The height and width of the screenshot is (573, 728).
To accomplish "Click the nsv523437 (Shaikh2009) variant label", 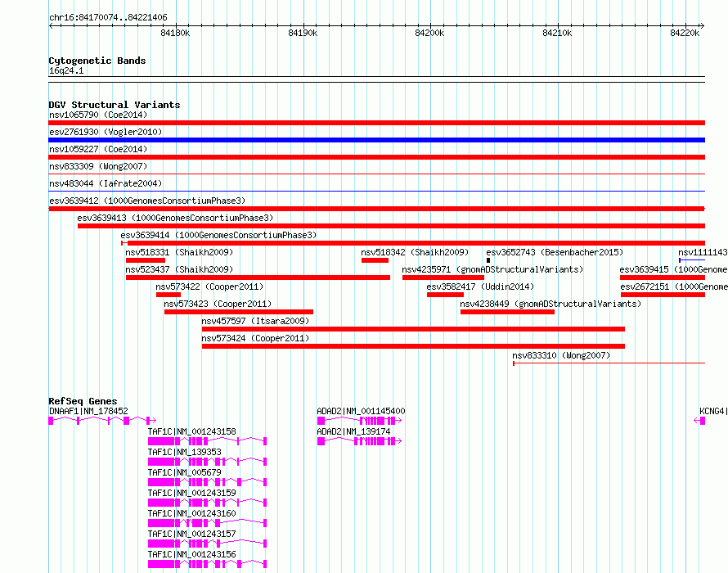I will (x=179, y=269).
